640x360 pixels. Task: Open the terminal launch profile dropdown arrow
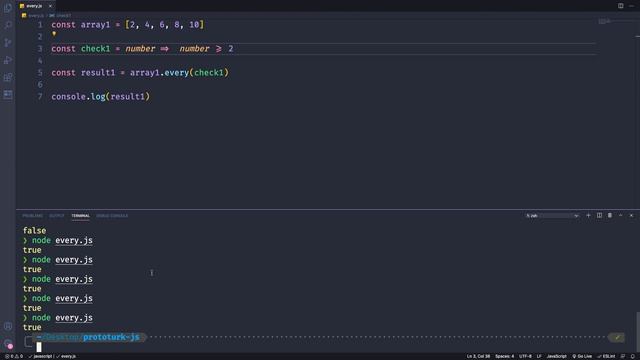point(576,216)
